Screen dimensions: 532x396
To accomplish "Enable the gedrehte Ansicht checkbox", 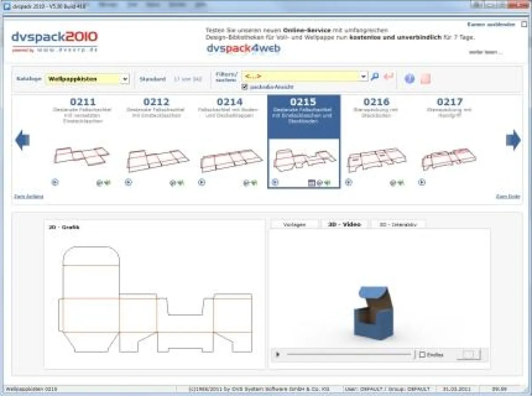I will point(245,86).
